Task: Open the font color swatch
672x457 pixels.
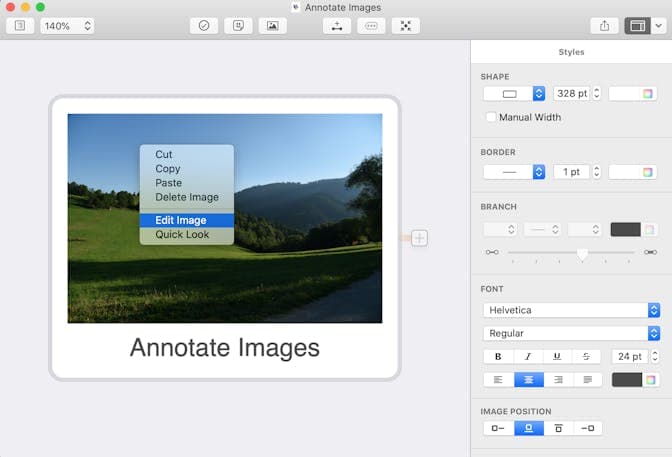Action: (627, 380)
